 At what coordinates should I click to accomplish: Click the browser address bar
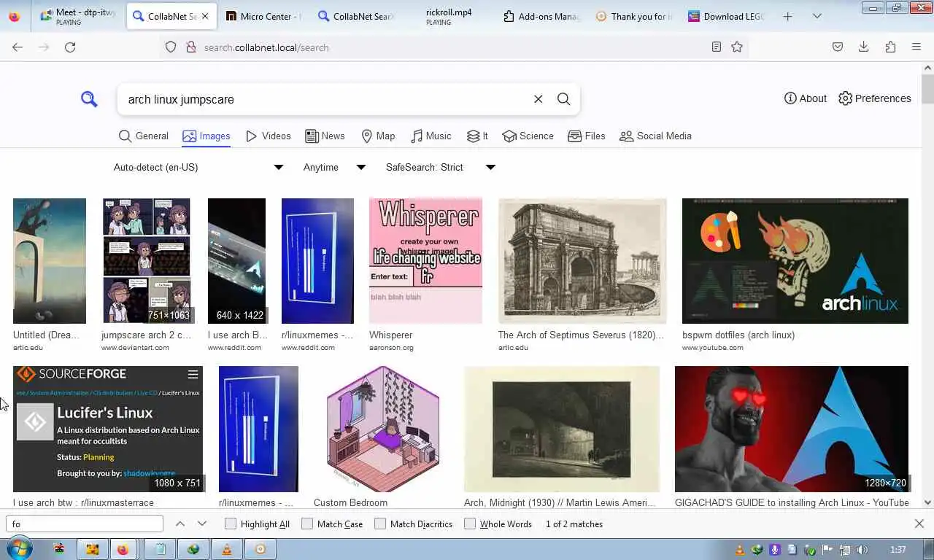point(452,47)
